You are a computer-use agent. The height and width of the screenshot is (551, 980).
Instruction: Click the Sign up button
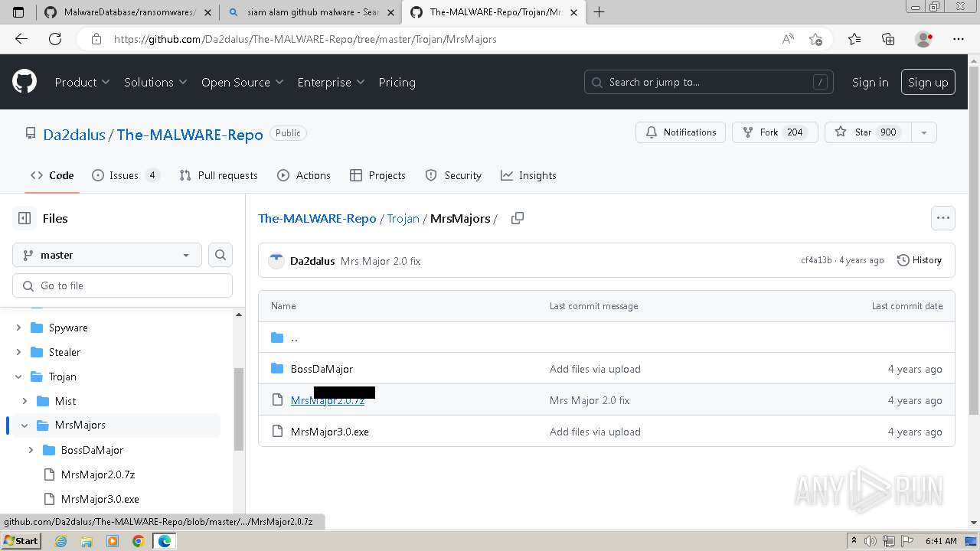pos(928,82)
